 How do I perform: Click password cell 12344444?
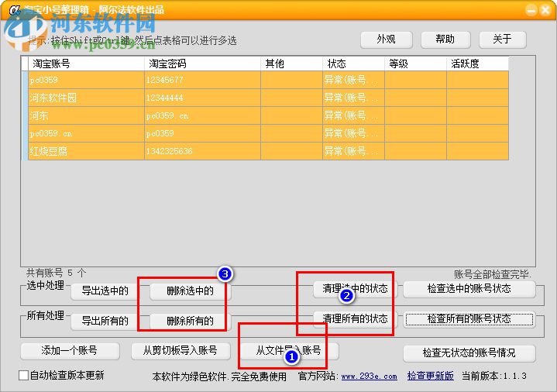click(x=202, y=98)
